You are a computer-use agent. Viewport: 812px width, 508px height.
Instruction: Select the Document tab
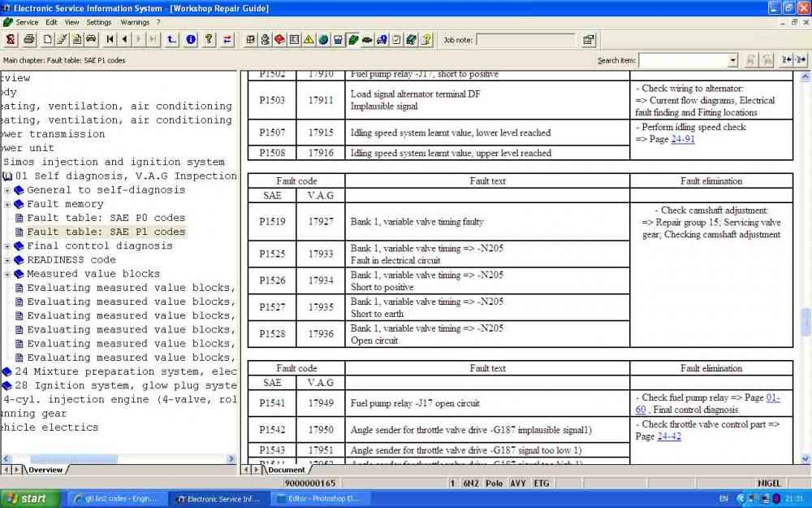tap(287, 470)
